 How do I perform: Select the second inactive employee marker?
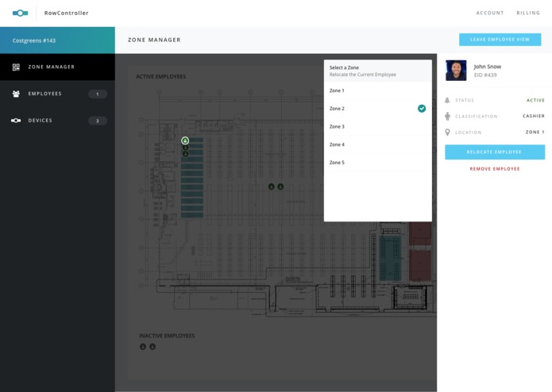152,347
